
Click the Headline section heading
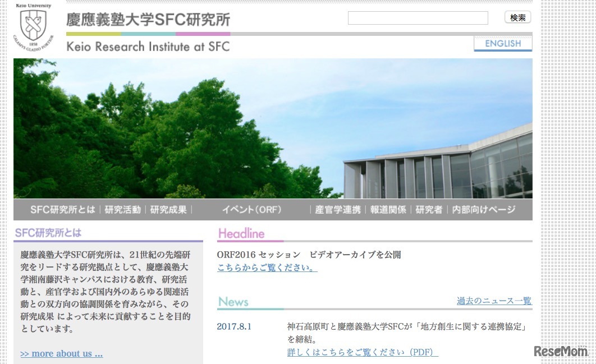click(241, 233)
